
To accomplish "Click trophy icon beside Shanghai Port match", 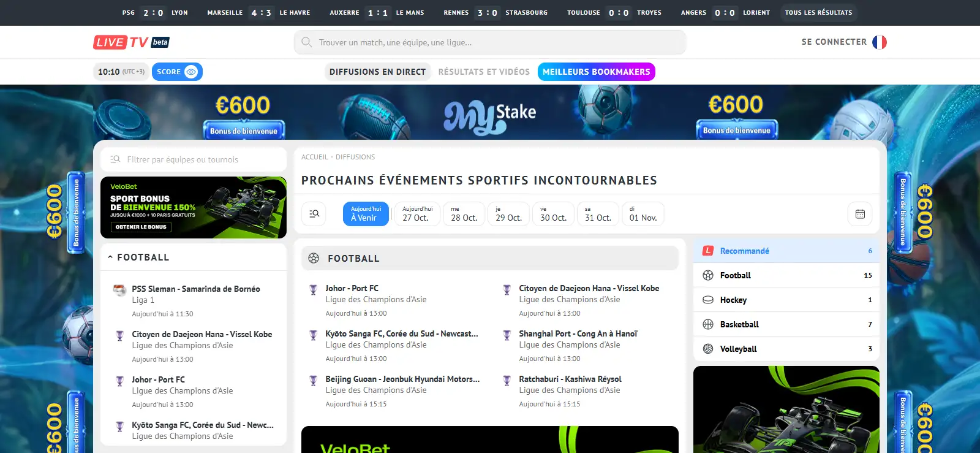I will pyautogui.click(x=507, y=335).
